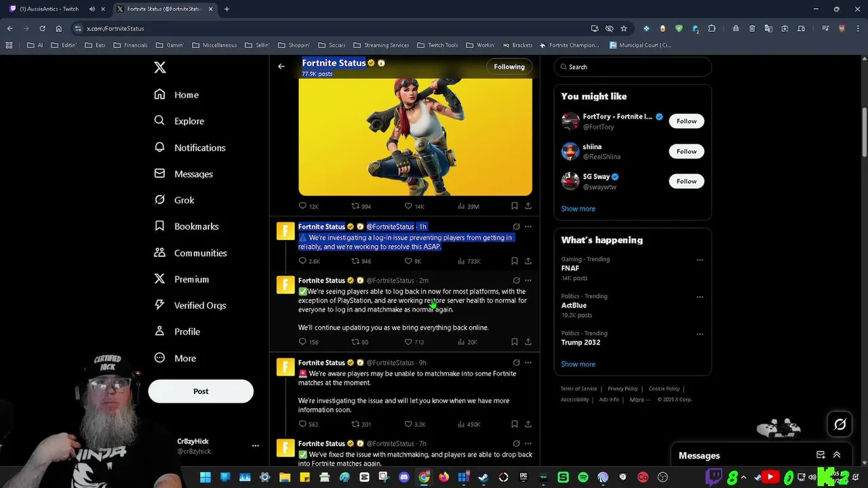Click the Post button

pos(201,391)
